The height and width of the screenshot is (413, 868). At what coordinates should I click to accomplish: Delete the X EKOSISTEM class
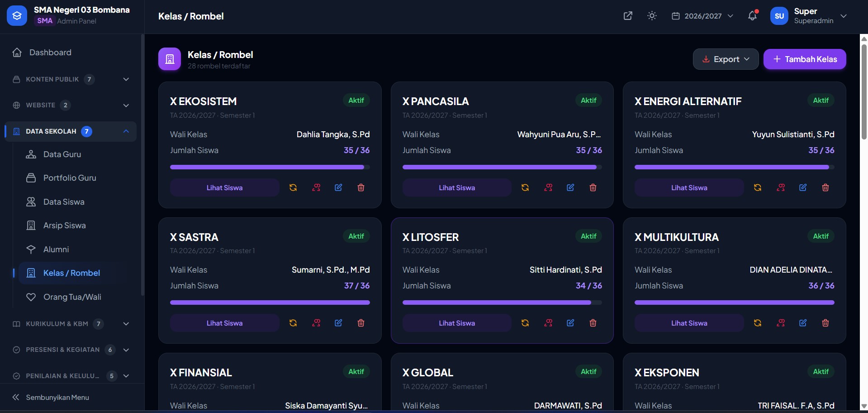pyautogui.click(x=361, y=187)
